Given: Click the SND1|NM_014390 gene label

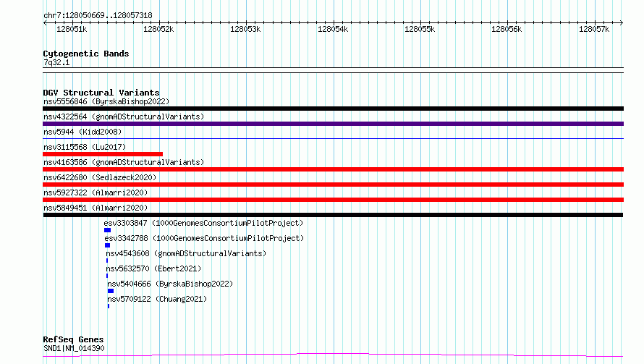Looking at the screenshot, I should [x=74, y=348].
